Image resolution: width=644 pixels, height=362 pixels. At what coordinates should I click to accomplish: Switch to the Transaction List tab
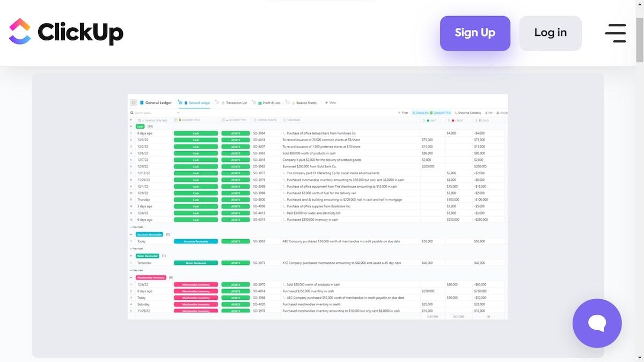pyautogui.click(x=234, y=102)
